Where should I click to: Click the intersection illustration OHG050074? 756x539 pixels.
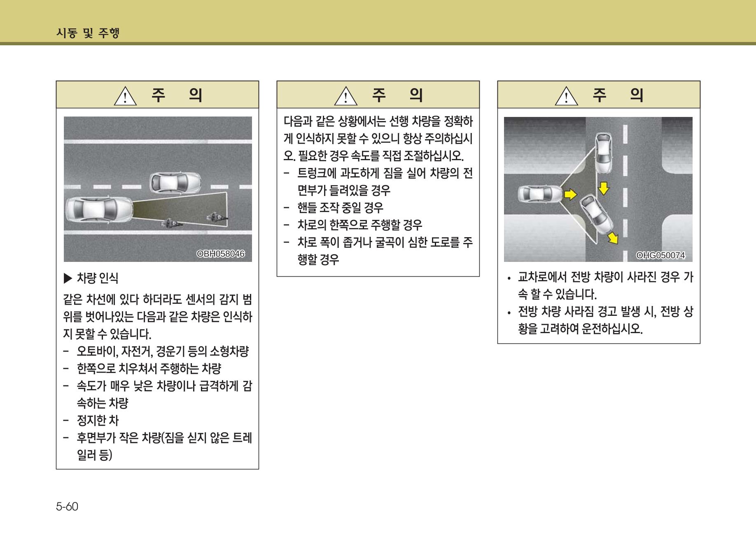pos(598,189)
